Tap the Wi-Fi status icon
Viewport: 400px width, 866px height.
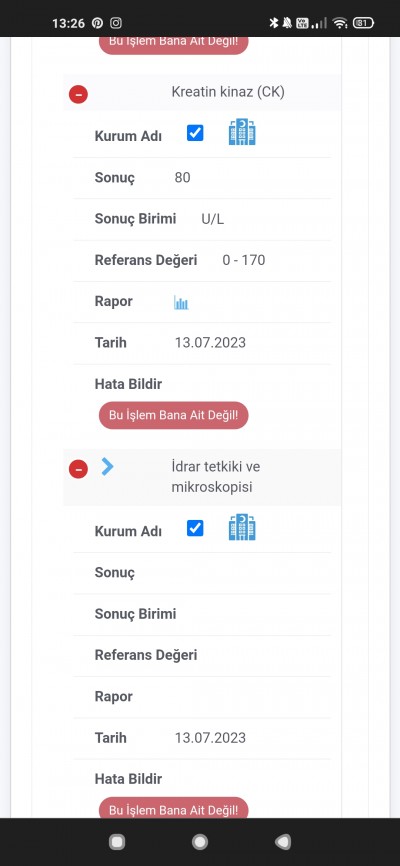(x=340, y=23)
